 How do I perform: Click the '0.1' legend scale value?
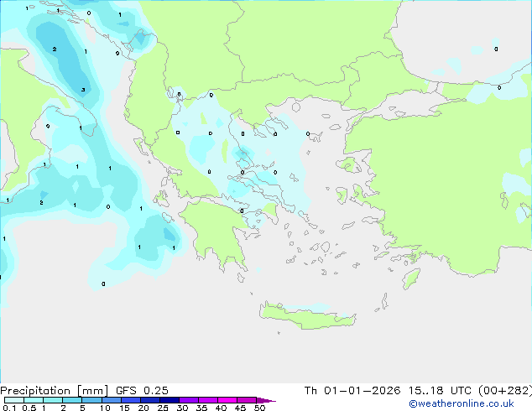pos(9,408)
